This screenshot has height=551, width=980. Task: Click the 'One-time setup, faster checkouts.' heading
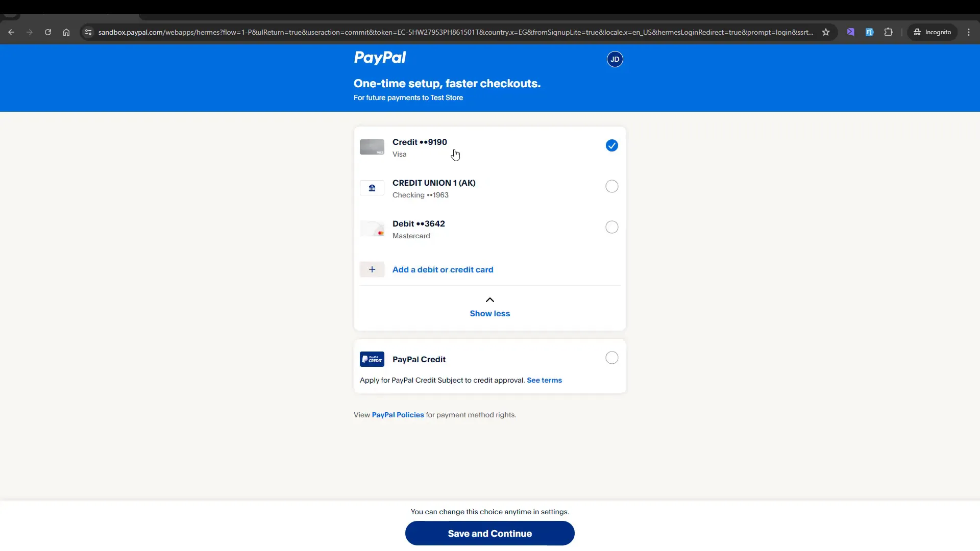click(447, 83)
